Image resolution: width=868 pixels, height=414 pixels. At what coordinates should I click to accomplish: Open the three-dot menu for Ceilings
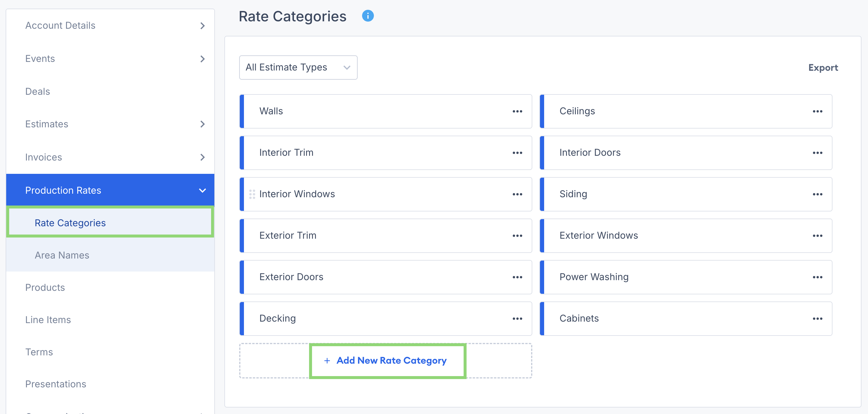pyautogui.click(x=817, y=111)
